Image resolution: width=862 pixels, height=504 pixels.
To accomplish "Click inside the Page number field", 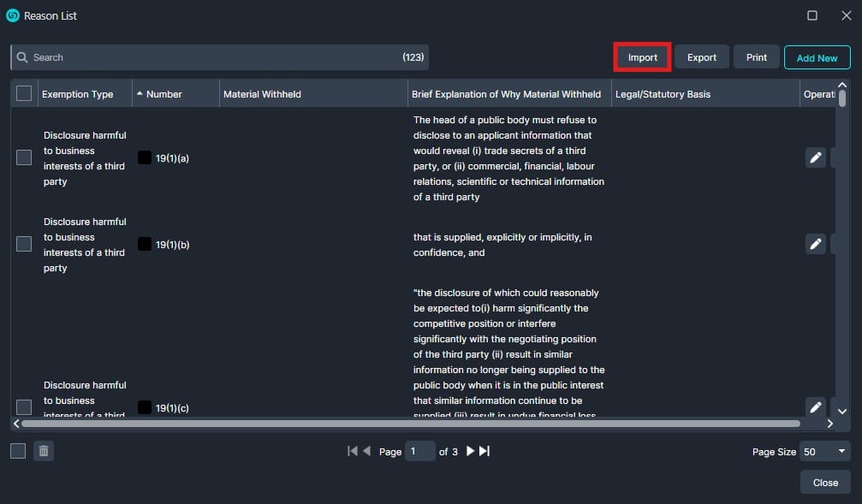I will click(x=419, y=451).
